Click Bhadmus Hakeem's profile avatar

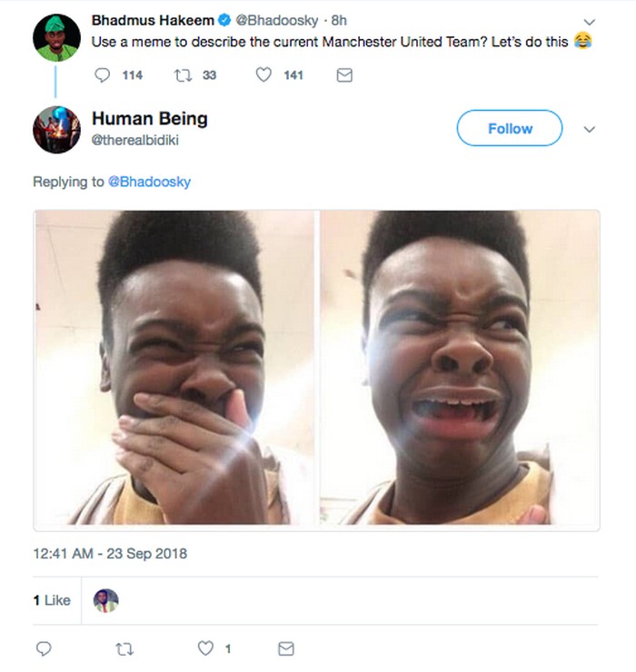[57, 37]
